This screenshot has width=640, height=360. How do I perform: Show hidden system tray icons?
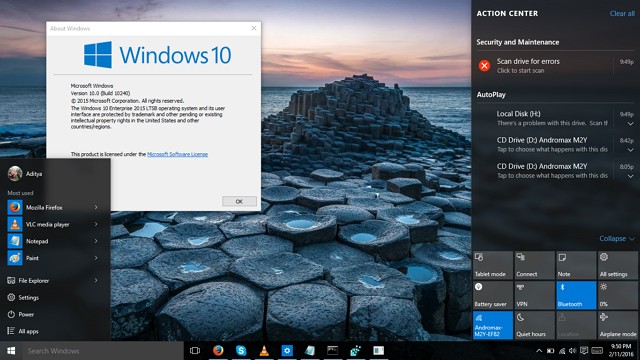pyautogui.click(x=539, y=351)
